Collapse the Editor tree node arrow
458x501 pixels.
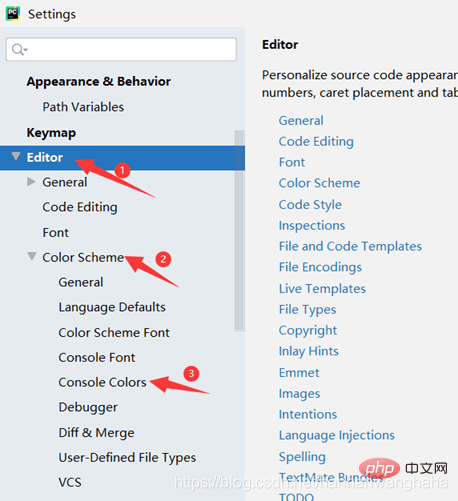pyautogui.click(x=16, y=156)
